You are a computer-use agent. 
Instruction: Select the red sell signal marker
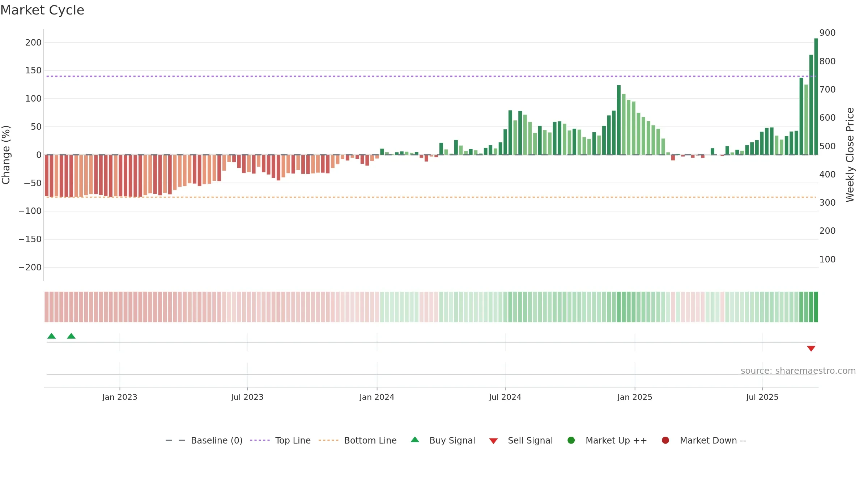point(811,348)
